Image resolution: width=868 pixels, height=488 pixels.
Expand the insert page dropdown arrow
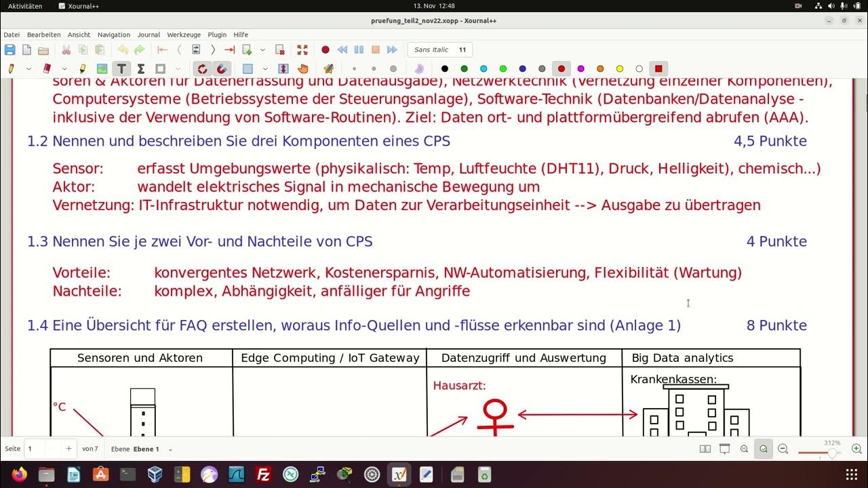click(263, 49)
